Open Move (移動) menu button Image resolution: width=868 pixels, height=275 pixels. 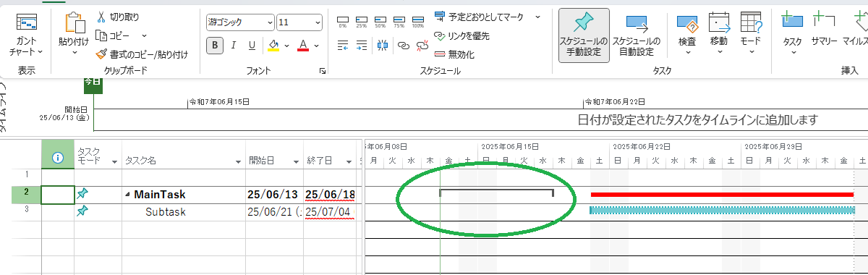pos(719,33)
